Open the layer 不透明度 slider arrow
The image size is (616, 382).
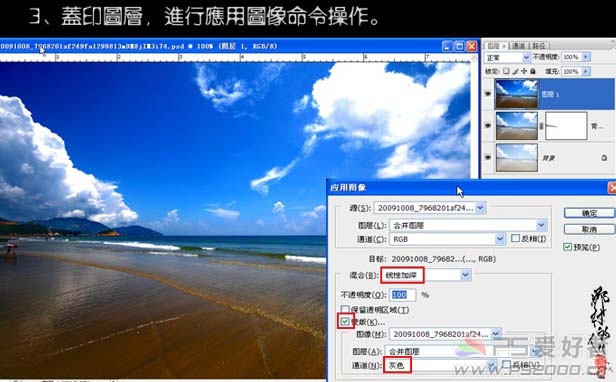(586, 57)
